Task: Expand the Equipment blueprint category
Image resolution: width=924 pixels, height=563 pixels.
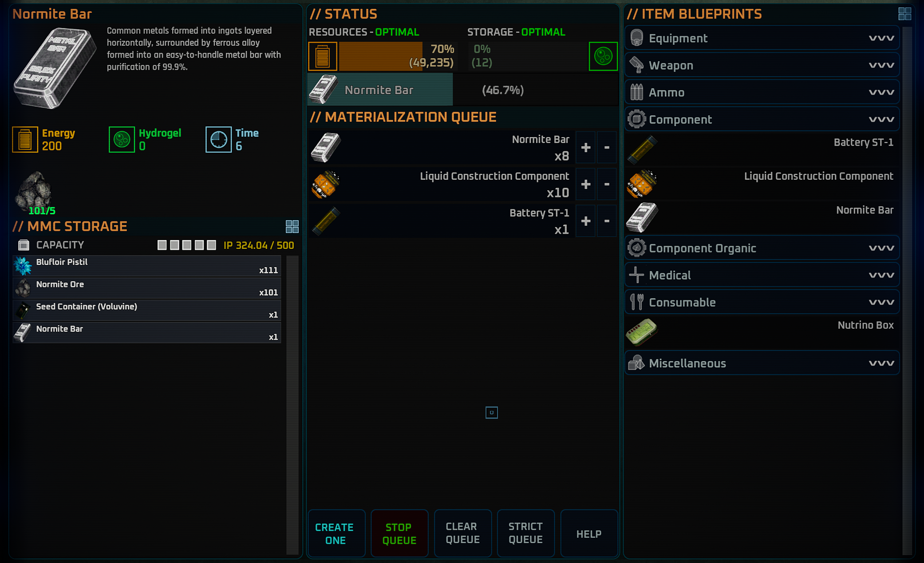Action: coord(762,38)
